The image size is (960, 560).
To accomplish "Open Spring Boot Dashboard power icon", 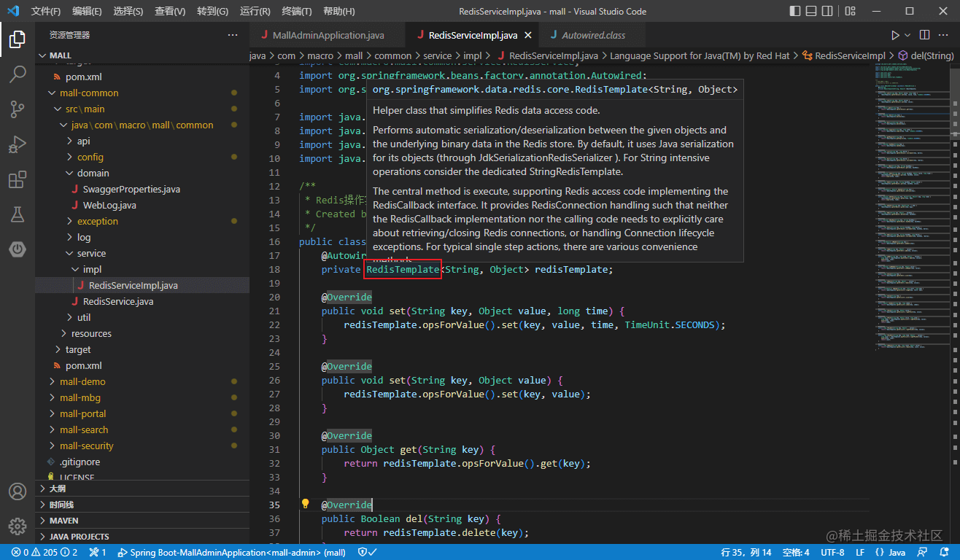I will point(18,249).
